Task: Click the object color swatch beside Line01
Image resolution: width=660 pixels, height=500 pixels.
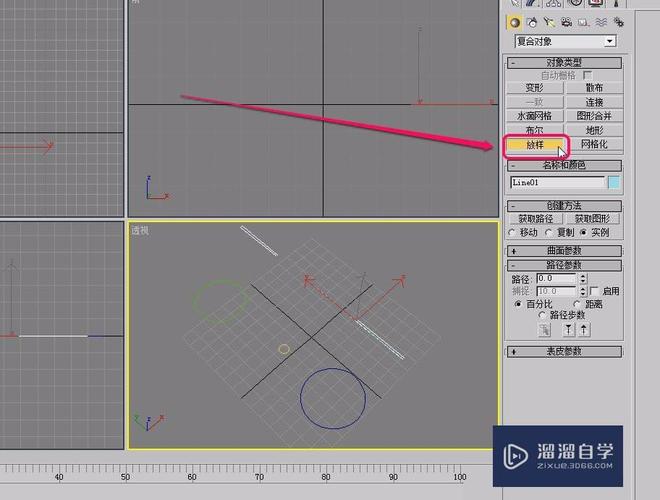Action: (614, 182)
